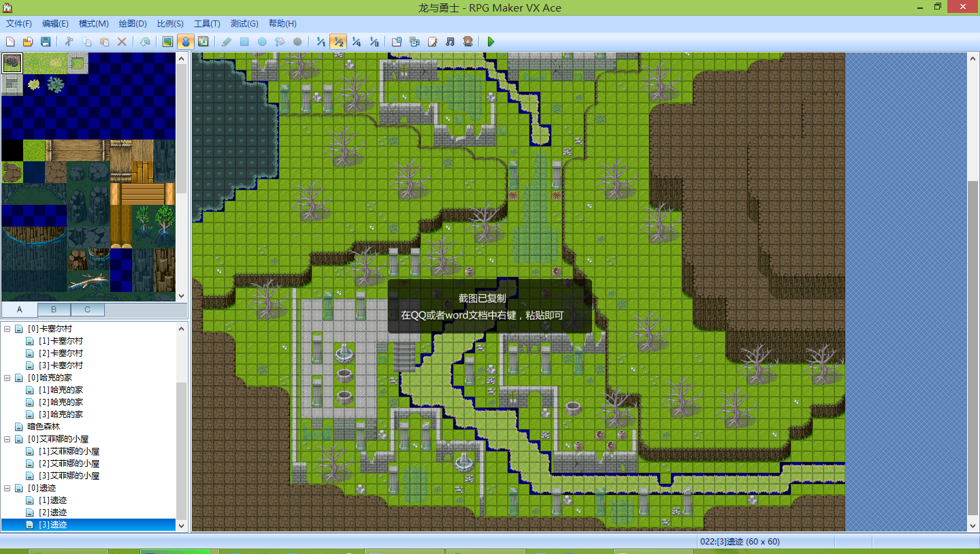
Task: Switch to tileset tab A
Action: 19,310
